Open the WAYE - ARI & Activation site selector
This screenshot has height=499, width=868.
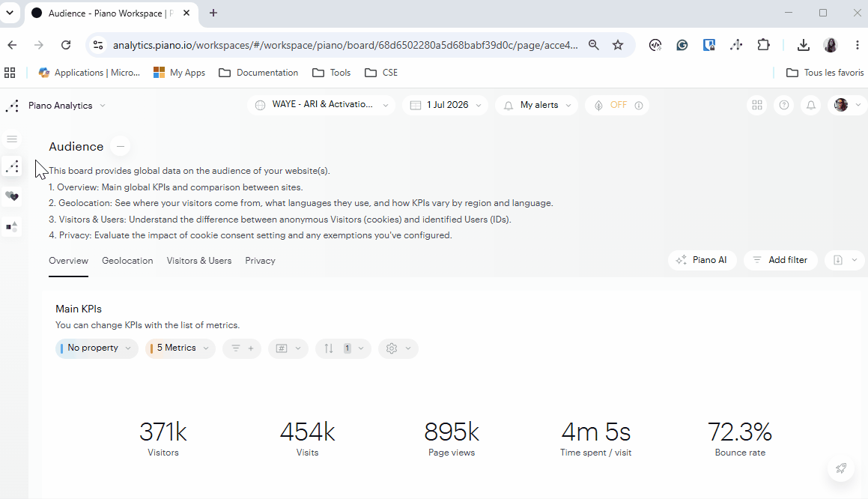321,105
